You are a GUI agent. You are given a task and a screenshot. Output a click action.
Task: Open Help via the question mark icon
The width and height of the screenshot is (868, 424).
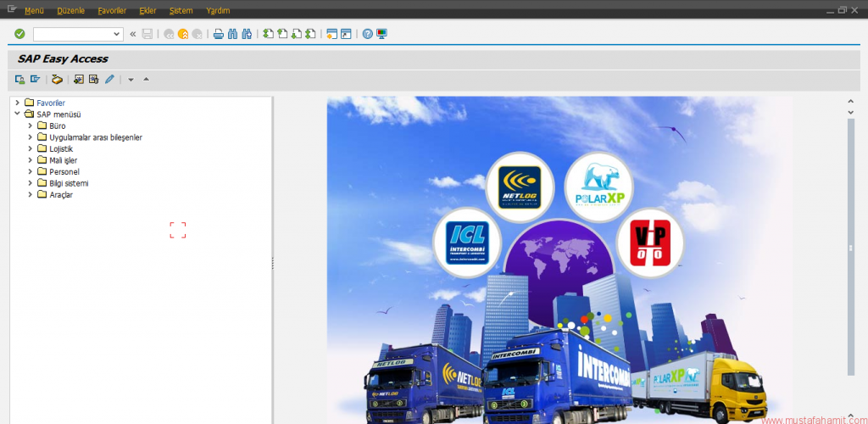click(368, 34)
